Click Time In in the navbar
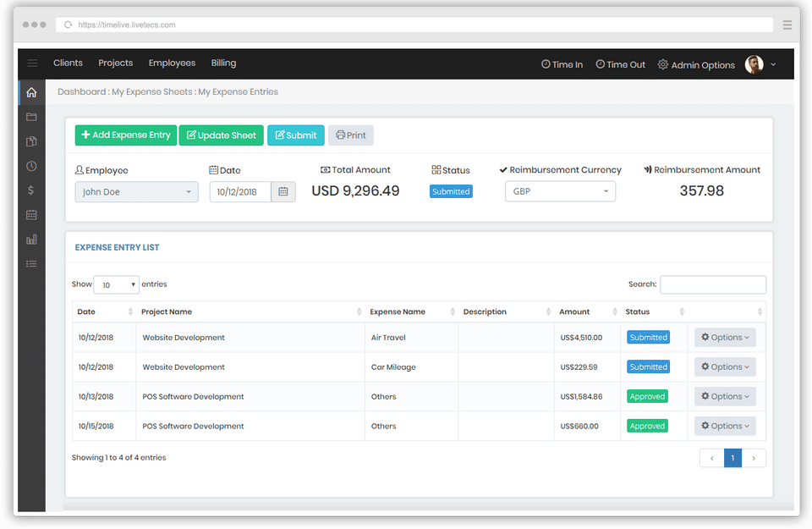Image resolution: width=812 pixels, height=529 pixels. tap(562, 65)
